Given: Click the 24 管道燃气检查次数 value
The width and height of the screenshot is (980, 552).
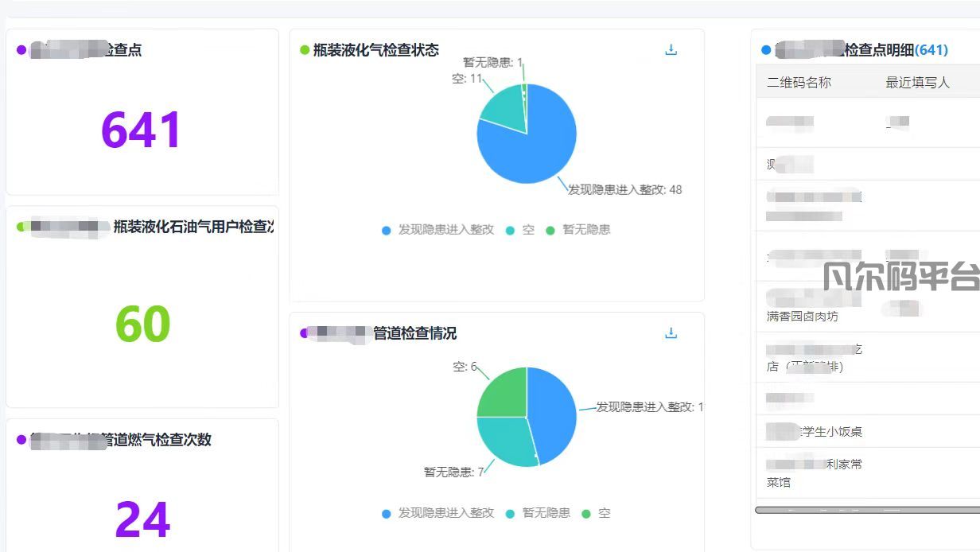Looking at the screenshot, I should tap(142, 520).
